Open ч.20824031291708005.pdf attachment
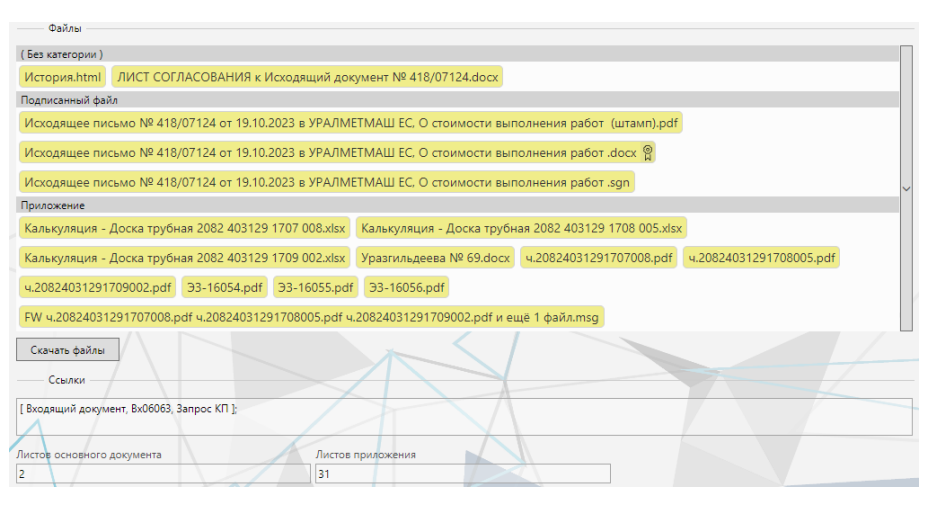The image size is (933, 505). click(761, 258)
